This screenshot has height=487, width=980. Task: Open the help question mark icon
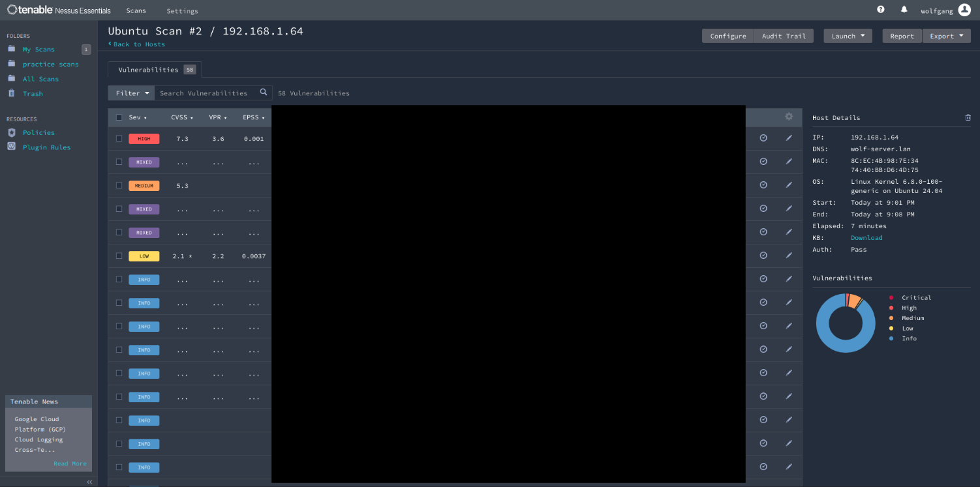click(x=880, y=10)
